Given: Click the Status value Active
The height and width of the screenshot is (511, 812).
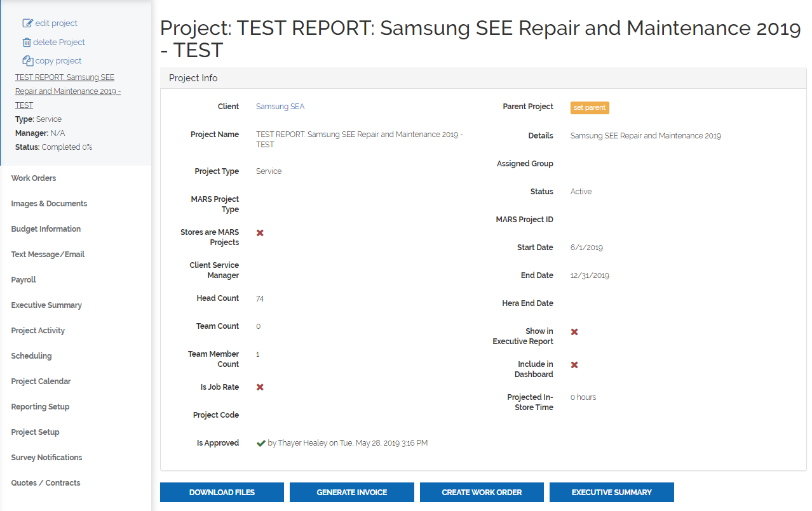Looking at the screenshot, I should [x=581, y=192].
